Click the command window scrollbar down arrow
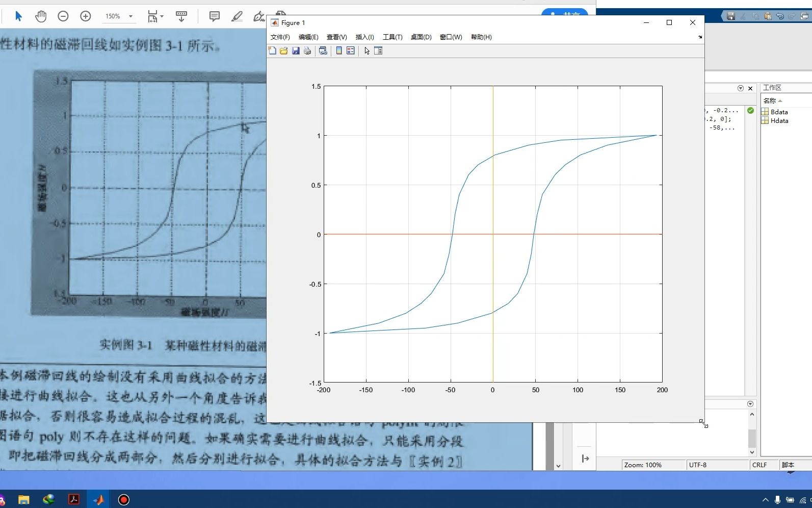812x508 pixels. (752, 452)
